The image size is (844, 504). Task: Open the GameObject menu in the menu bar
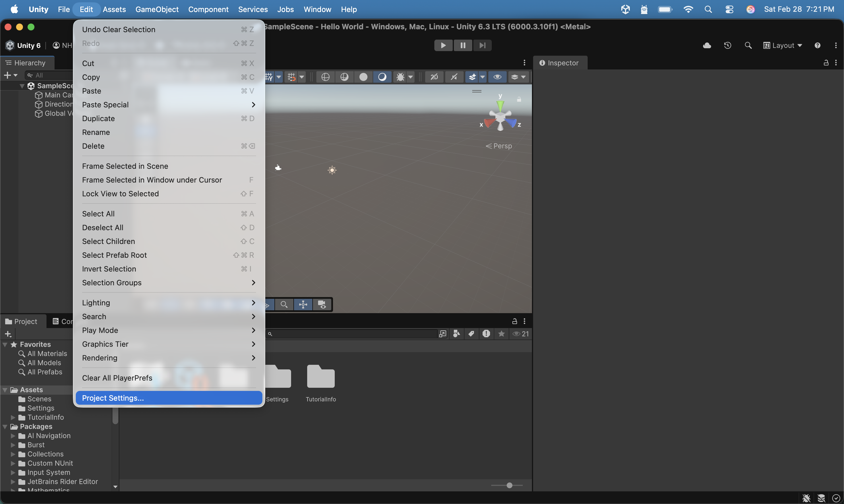coord(157,9)
